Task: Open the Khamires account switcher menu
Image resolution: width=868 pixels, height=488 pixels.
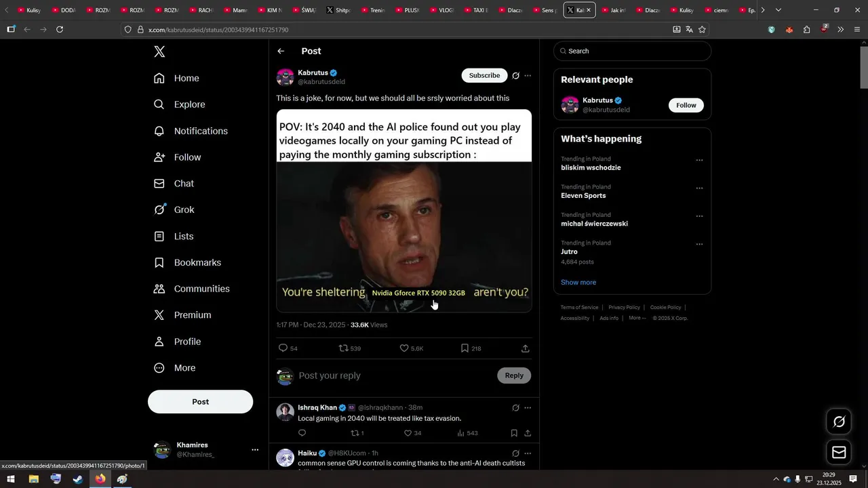Action: click(255, 449)
